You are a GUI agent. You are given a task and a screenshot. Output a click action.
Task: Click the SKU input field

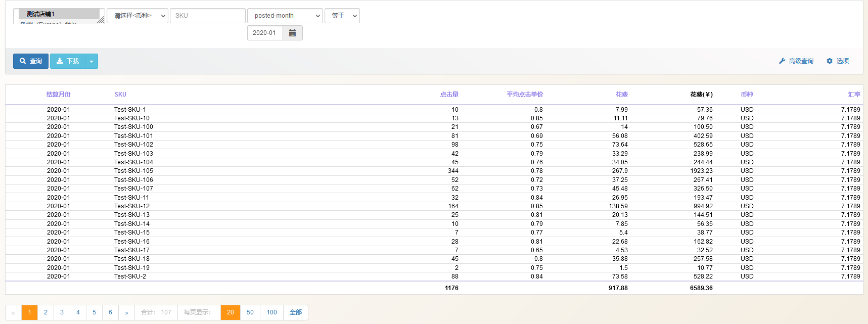(207, 16)
